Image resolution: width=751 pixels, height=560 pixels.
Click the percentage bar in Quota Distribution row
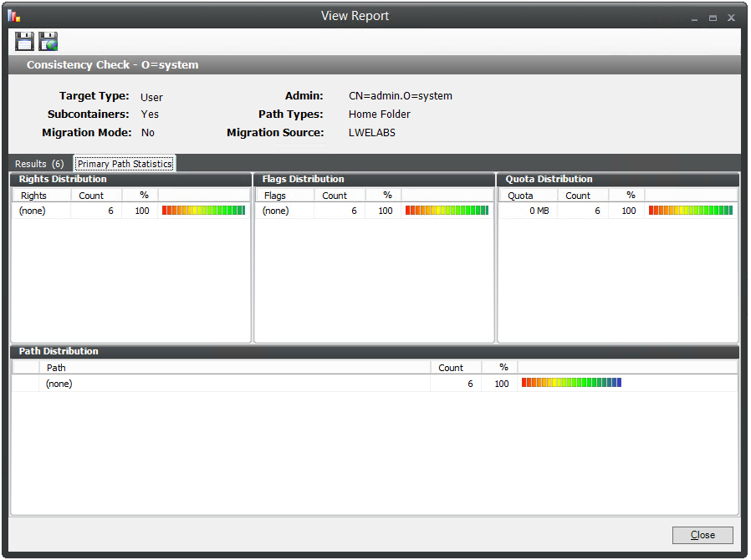click(x=691, y=210)
